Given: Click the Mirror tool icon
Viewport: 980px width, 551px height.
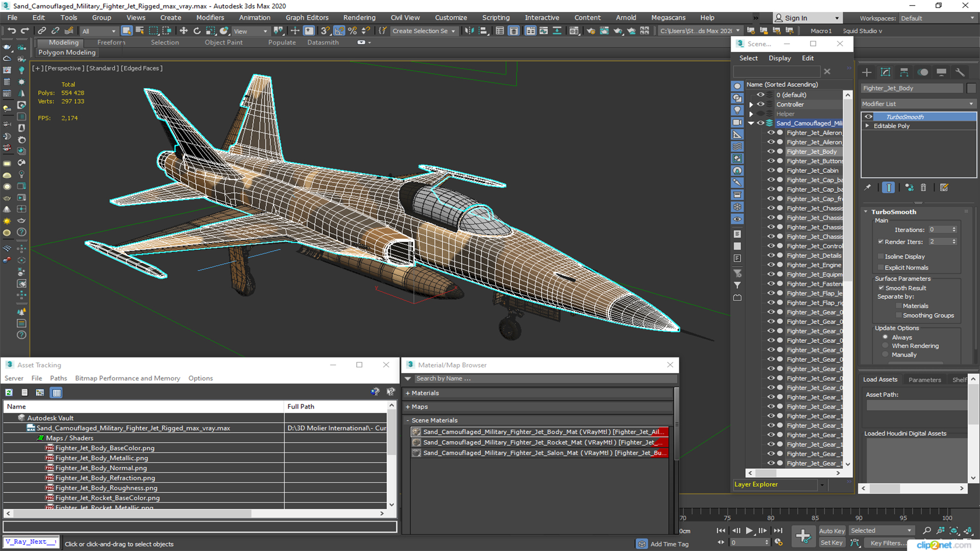Looking at the screenshot, I should tap(469, 31).
